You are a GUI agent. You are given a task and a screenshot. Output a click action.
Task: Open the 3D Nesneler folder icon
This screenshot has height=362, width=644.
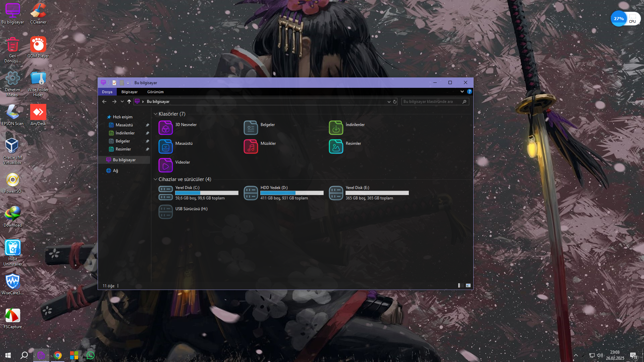pyautogui.click(x=165, y=128)
